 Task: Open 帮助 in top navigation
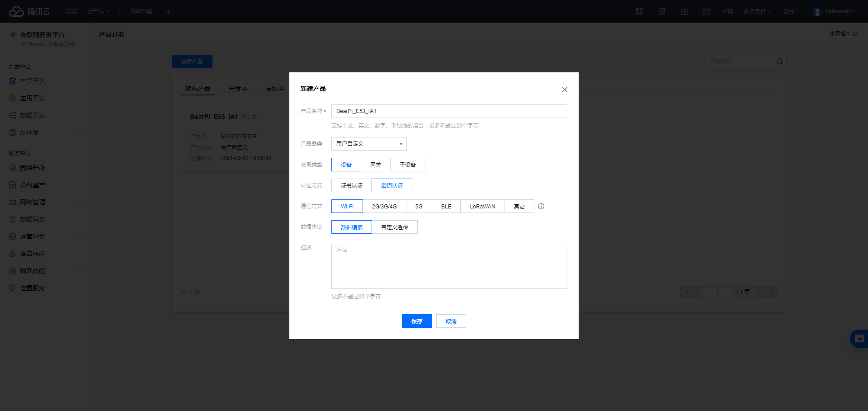(x=727, y=11)
